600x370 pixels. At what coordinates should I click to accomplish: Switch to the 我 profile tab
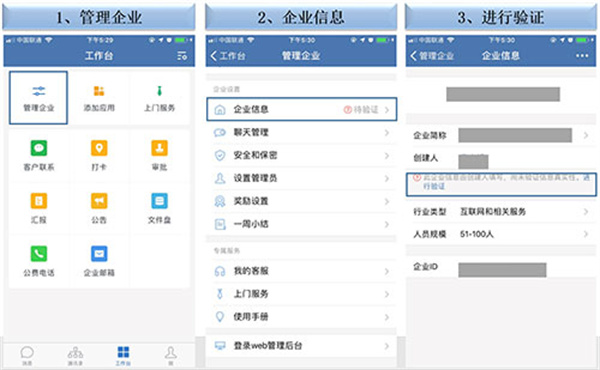tap(171, 355)
